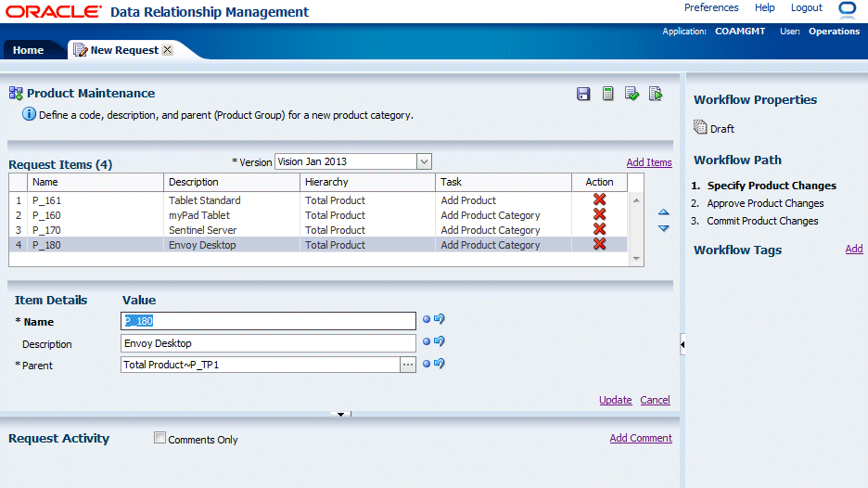This screenshot has width=868, height=488.
Task: Open the Parent browse ellipsis button
Action: pyautogui.click(x=407, y=365)
